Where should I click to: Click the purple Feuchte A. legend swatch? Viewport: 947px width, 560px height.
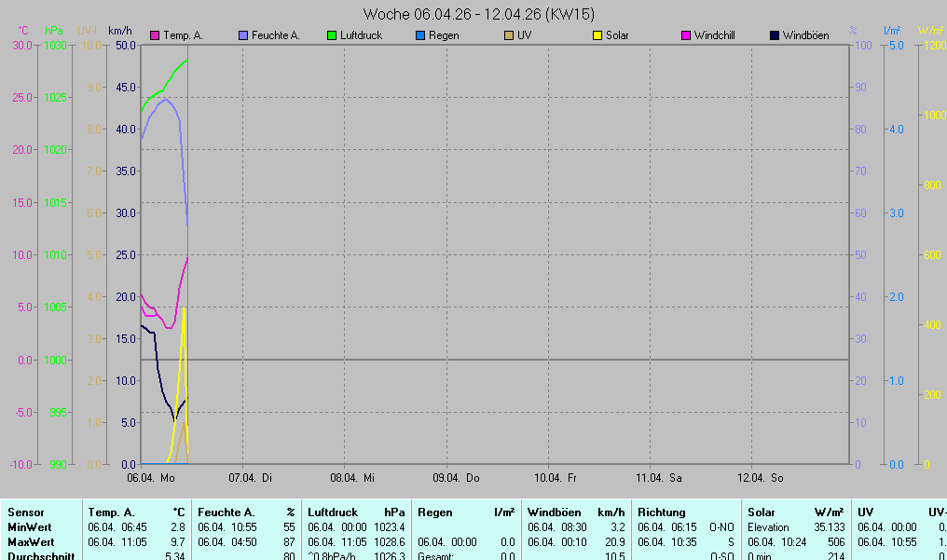click(x=243, y=36)
